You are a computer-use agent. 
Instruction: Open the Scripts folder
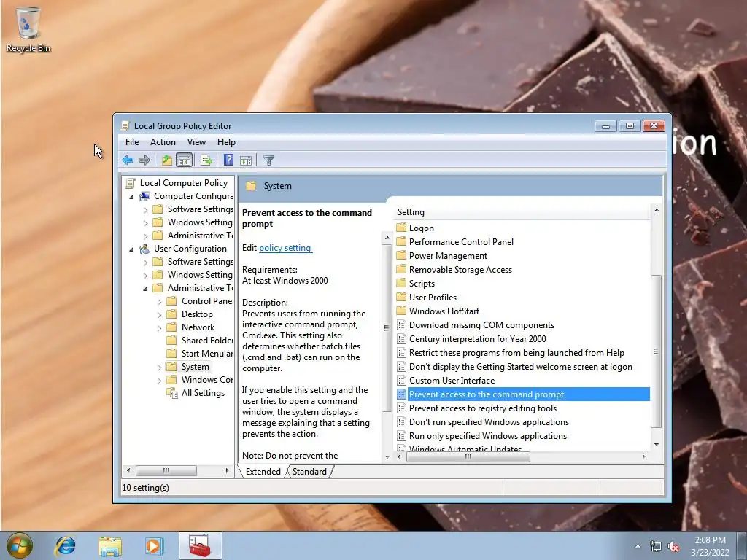click(422, 284)
